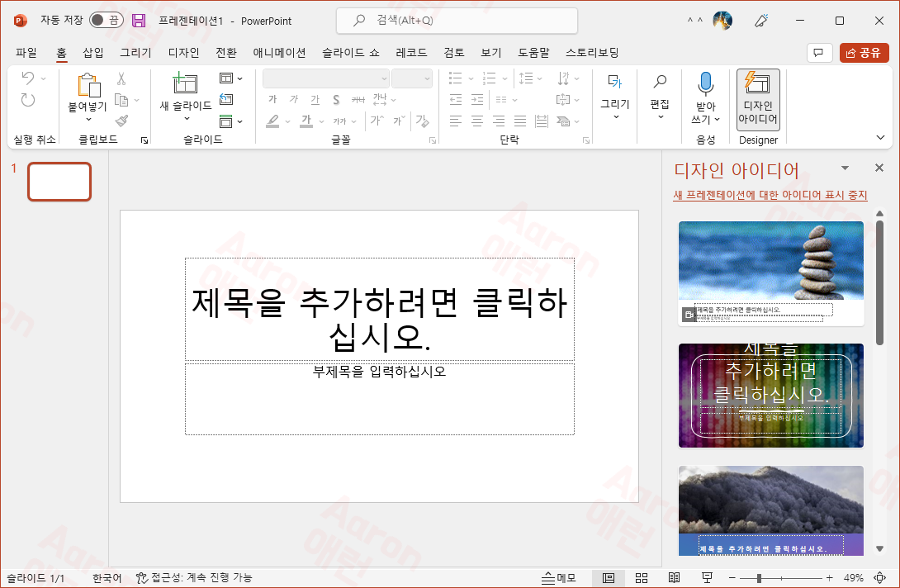This screenshot has width=900, height=588.
Task: Toggle strikethrough formatting
Action: coord(358,100)
